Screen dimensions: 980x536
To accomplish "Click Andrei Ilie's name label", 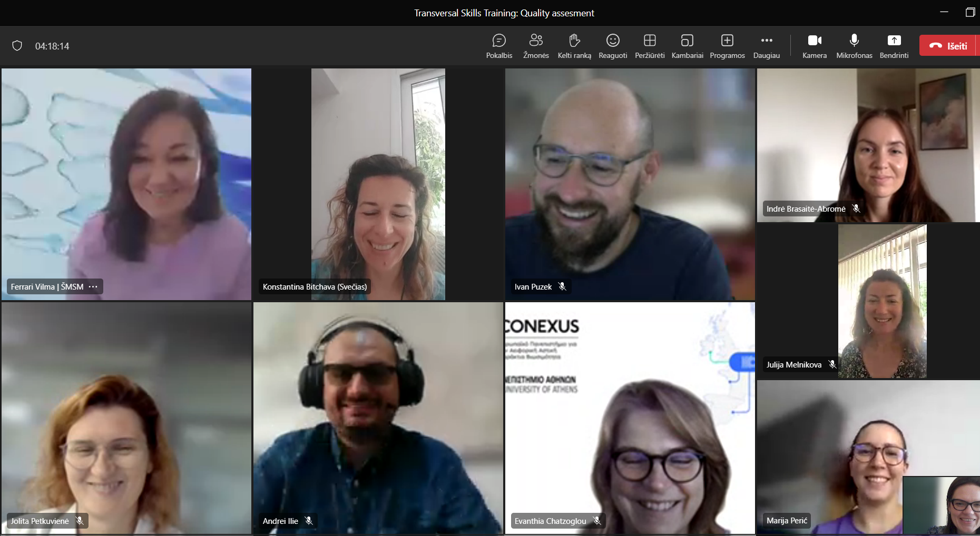I will click(x=280, y=521).
